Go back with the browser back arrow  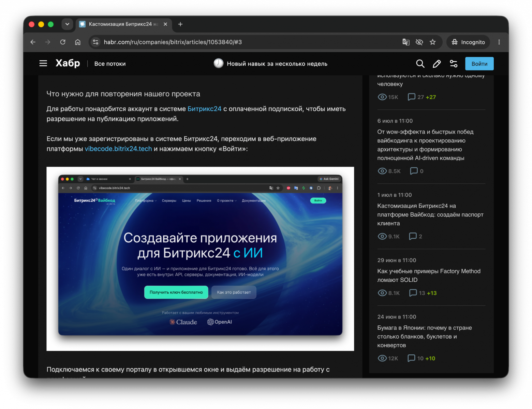click(x=33, y=42)
